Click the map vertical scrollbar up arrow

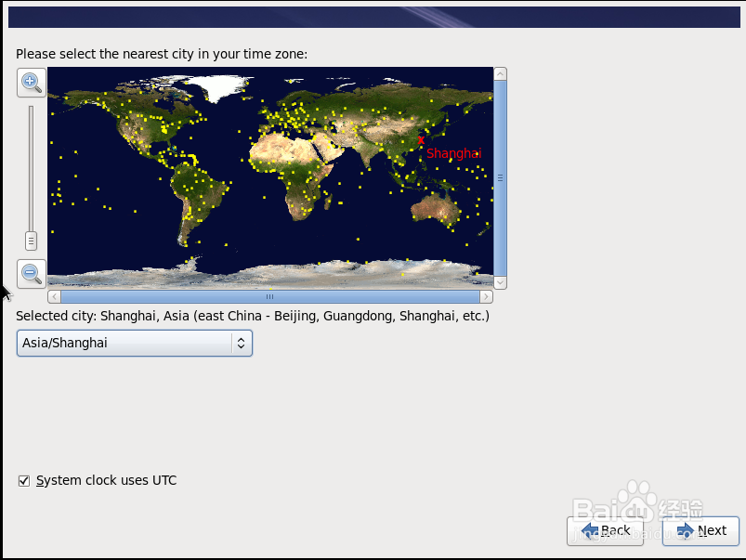point(500,74)
